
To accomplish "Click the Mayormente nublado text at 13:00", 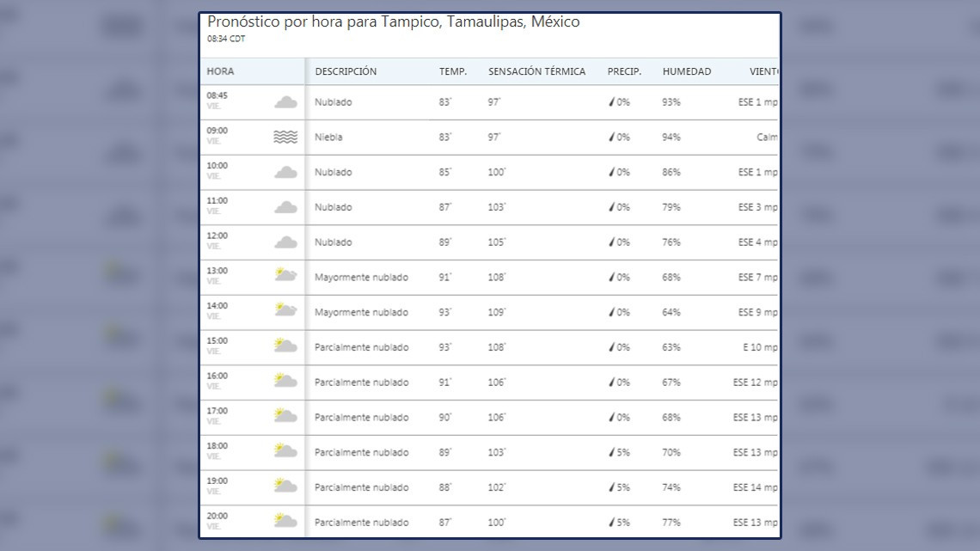I will pyautogui.click(x=361, y=277).
